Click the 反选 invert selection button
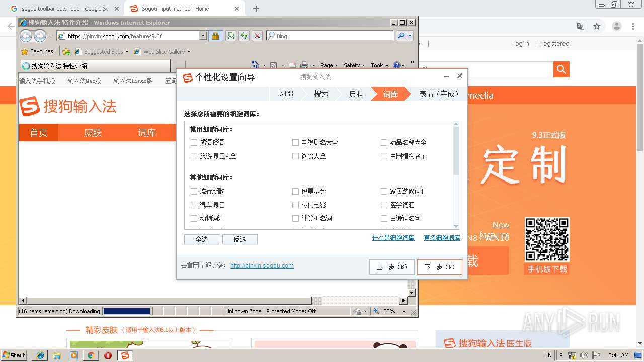The image size is (644, 362). tap(240, 239)
